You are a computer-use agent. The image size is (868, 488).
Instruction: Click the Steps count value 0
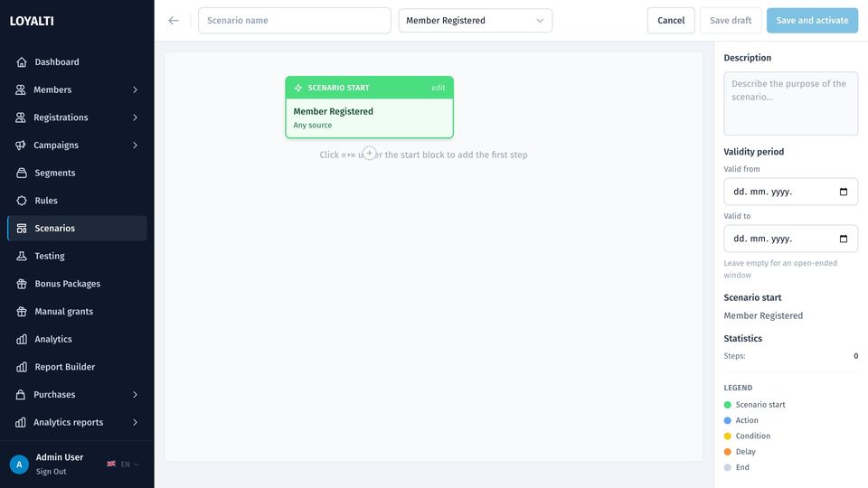pos(855,356)
